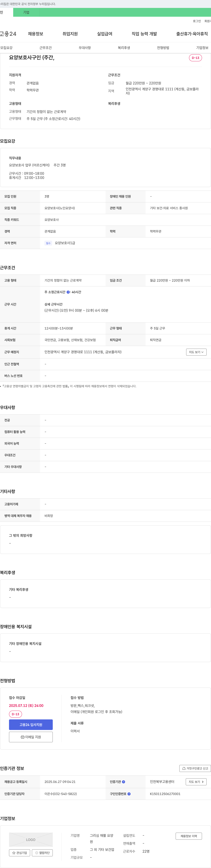211x868 pixels.
Task: Open the 취업지원 menu
Action: click(x=70, y=34)
